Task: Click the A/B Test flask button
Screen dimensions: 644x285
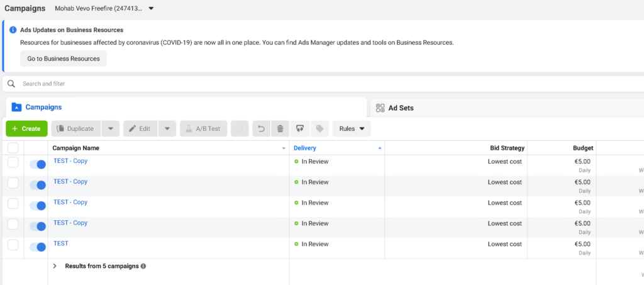Action: [x=203, y=128]
